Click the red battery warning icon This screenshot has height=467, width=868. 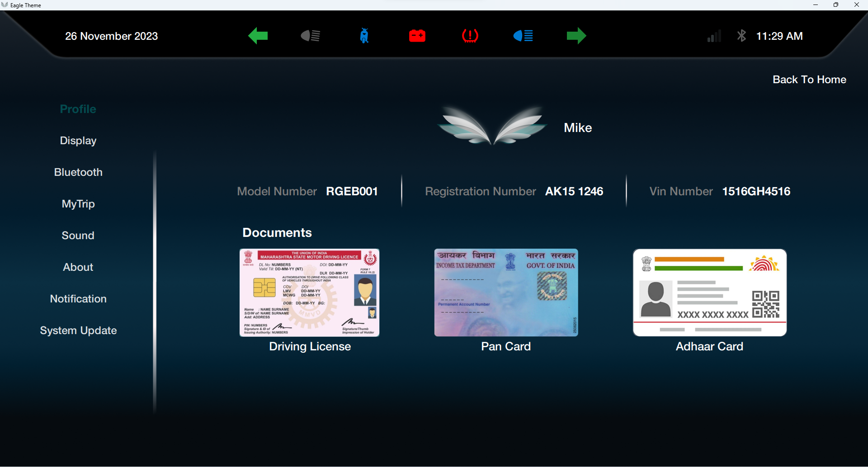point(417,36)
